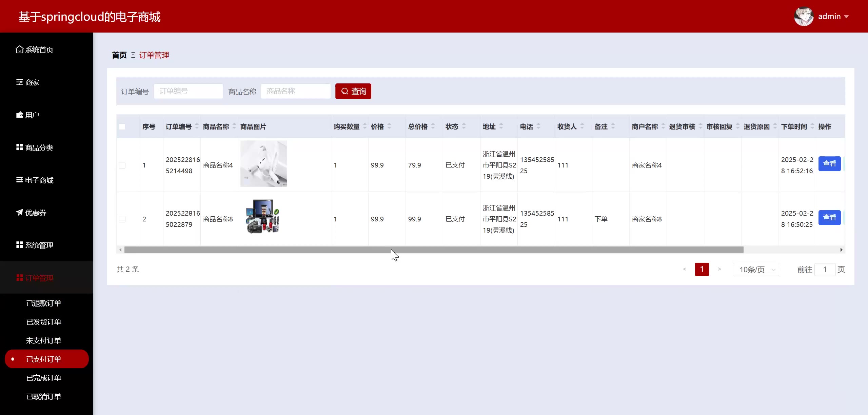Select the 已完成订单 submenu item

[43, 378]
